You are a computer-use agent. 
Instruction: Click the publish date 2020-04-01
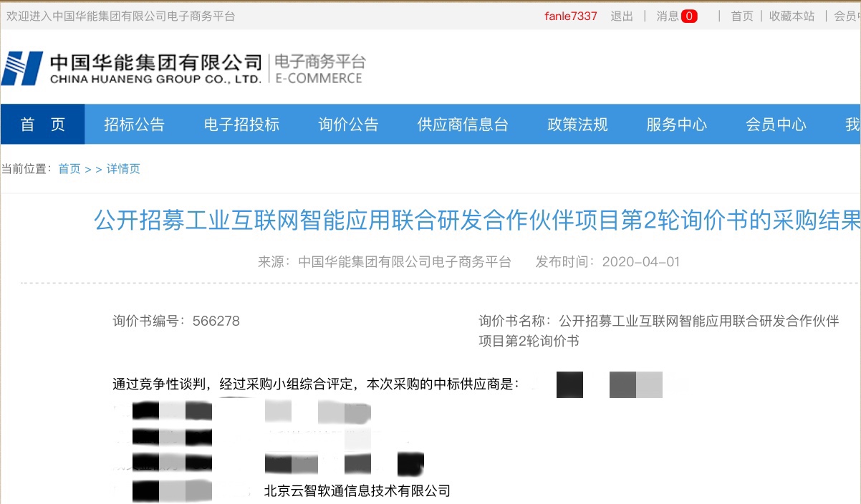pyautogui.click(x=640, y=261)
